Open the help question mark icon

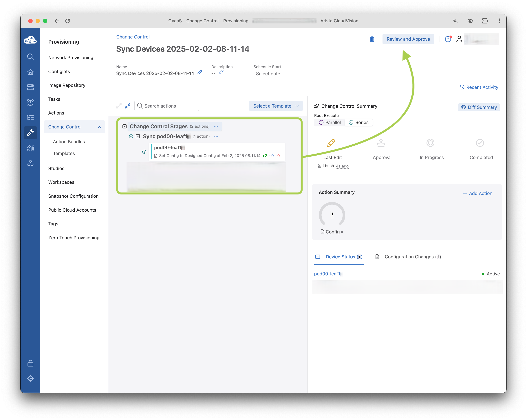coord(448,39)
